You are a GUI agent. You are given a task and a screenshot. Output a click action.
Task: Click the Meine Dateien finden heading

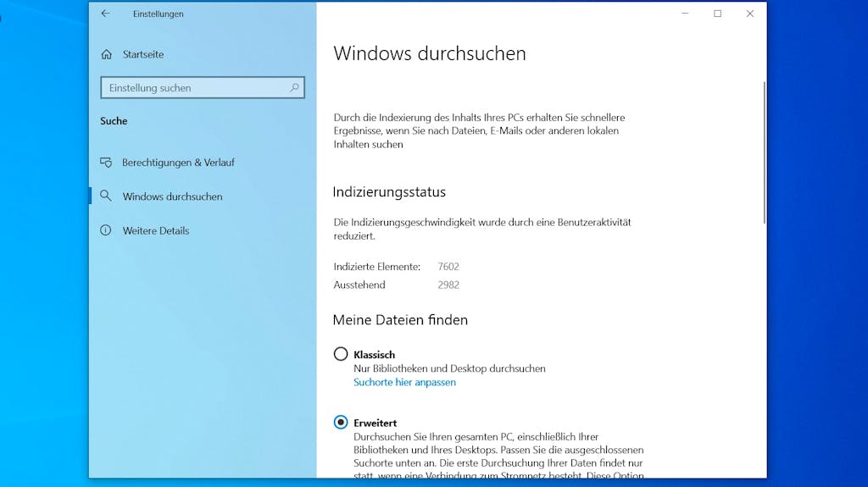coord(400,320)
